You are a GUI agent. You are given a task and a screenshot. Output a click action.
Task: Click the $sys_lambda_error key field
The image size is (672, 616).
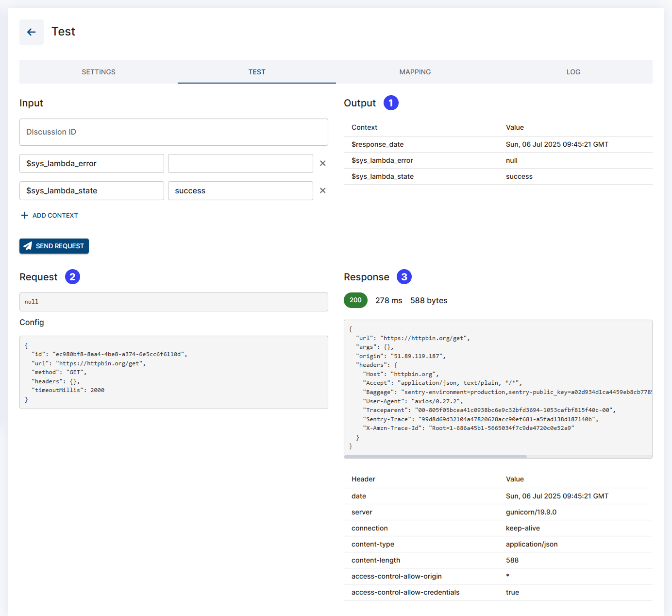coord(92,163)
